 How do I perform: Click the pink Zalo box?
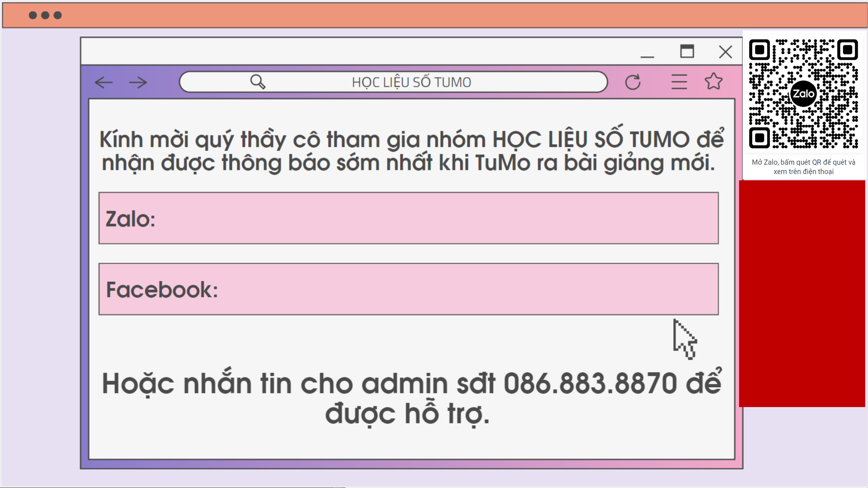coord(409,218)
